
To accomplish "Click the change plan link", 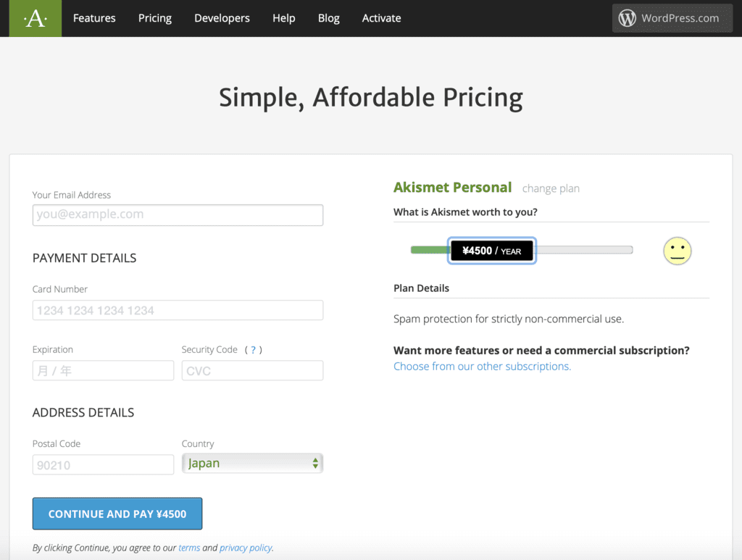I will click(x=551, y=188).
